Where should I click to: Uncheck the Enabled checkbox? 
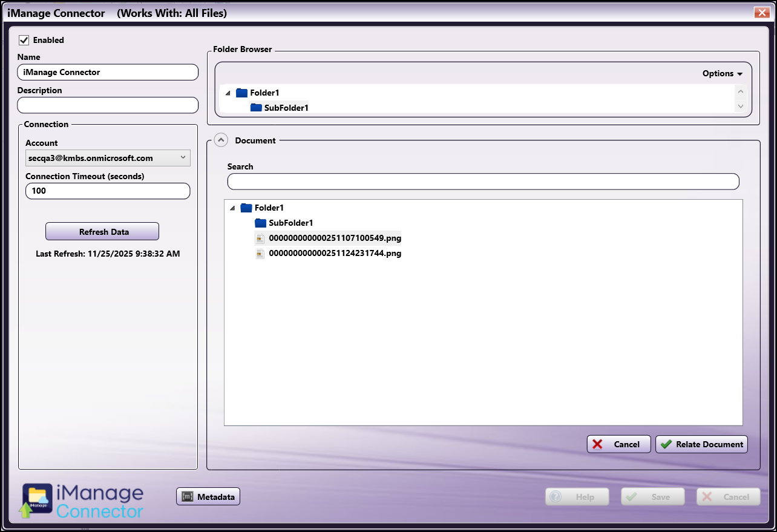point(24,40)
